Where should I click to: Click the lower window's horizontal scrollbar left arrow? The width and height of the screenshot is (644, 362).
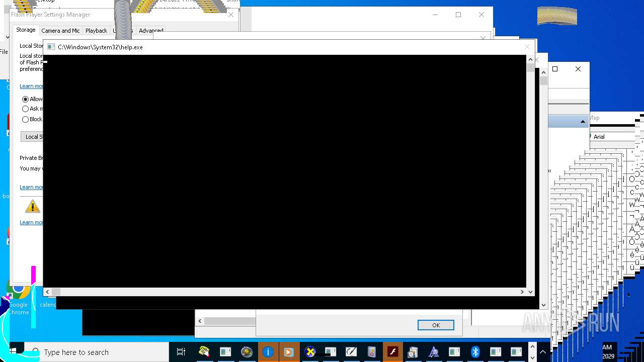pyautogui.click(x=200, y=321)
